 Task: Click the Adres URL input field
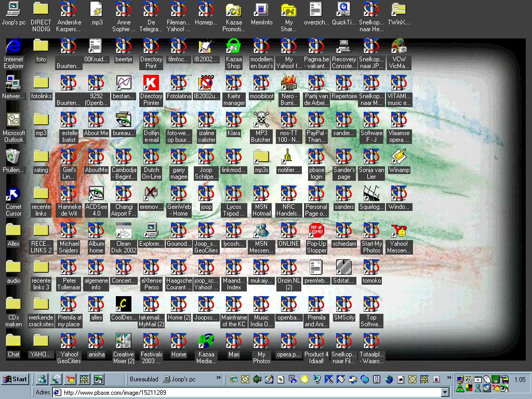point(248,393)
